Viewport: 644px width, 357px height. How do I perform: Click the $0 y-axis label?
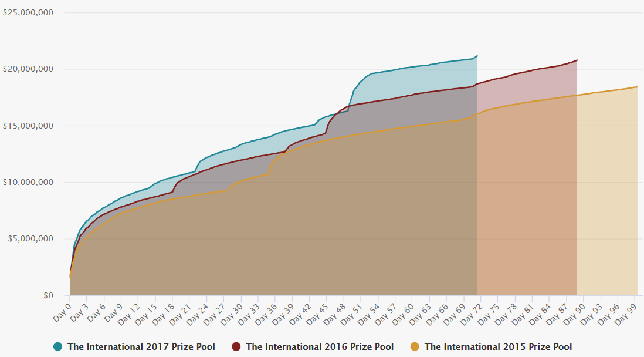click(x=49, y=295)
